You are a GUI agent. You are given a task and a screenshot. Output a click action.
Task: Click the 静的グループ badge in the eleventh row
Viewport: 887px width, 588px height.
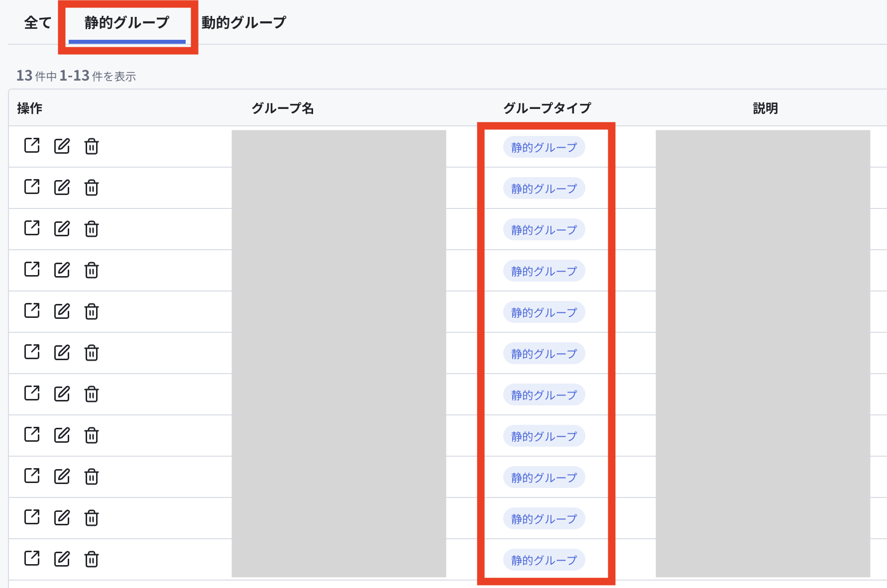544,560
